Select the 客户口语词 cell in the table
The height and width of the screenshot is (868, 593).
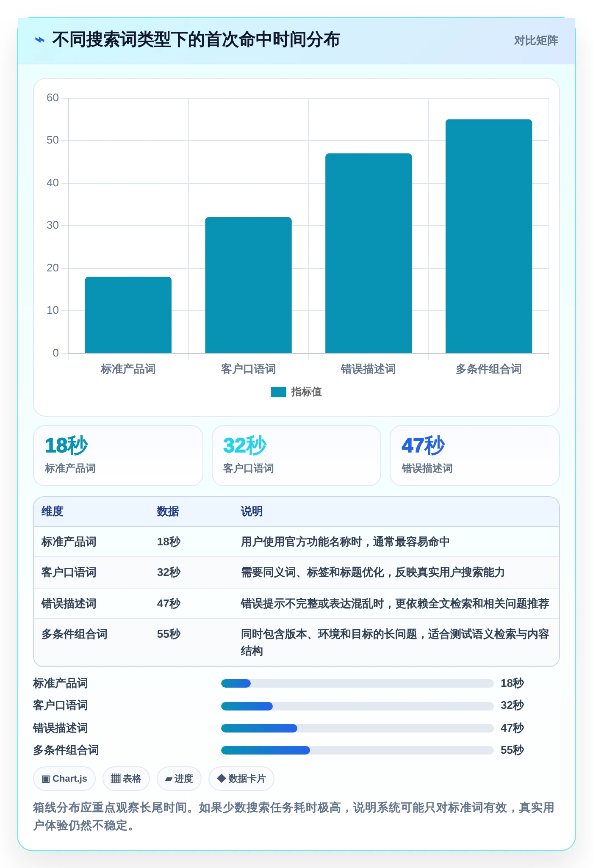click(69, 572)
